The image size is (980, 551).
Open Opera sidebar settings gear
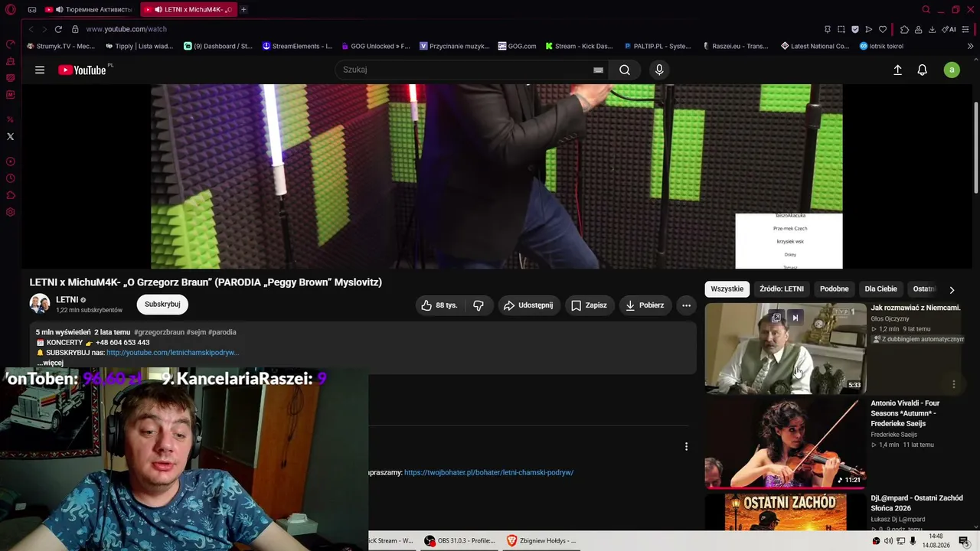[10, 212]
